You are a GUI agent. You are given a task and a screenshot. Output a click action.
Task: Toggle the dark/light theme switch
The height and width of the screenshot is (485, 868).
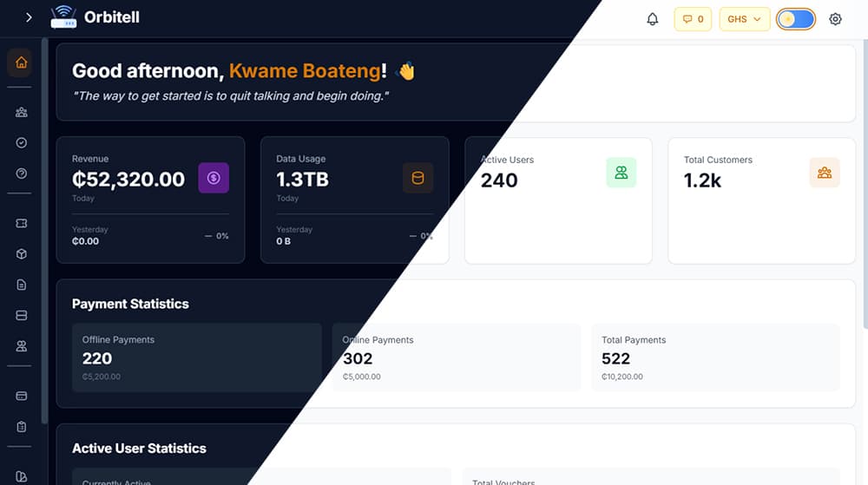pos(795,19)
